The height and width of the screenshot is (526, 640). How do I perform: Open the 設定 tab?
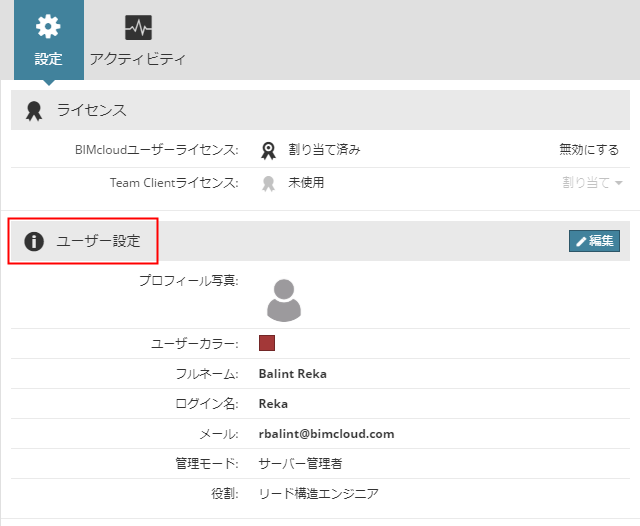(x=49, y=40)
